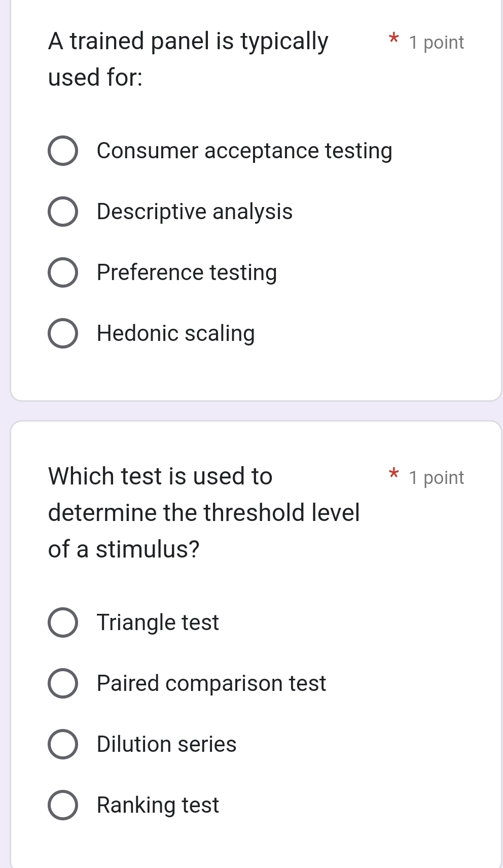Tap the 'Hedonic scaling' answer text
The image size is (503, 868).
[175, 333]
